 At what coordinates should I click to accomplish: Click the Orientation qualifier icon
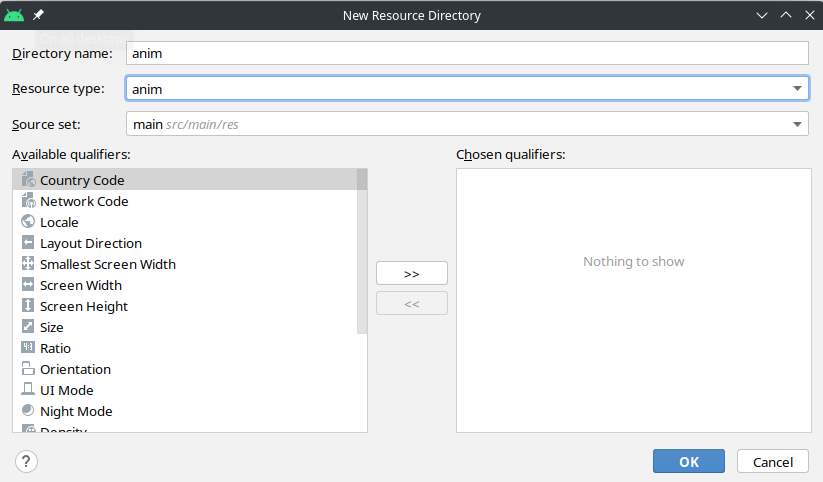click(x=28, y=369)
